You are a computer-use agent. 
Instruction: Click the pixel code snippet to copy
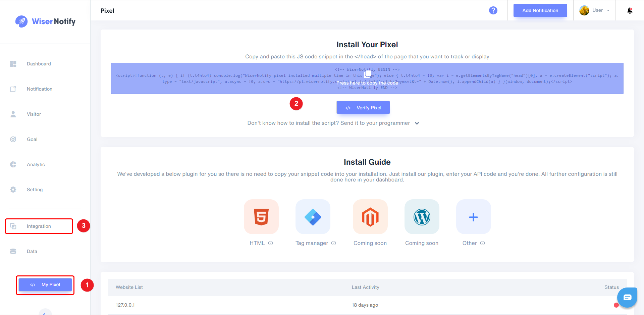(367, 78)
